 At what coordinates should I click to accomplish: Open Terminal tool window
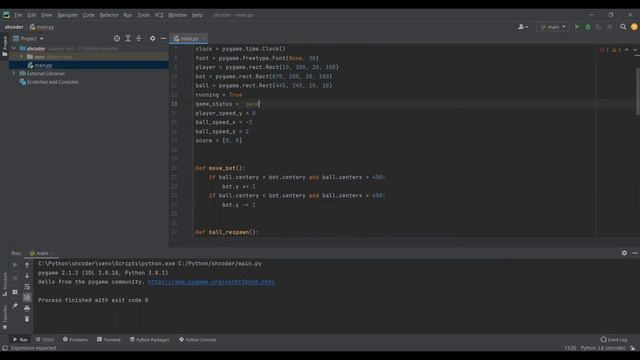click(x=109, y=340)
